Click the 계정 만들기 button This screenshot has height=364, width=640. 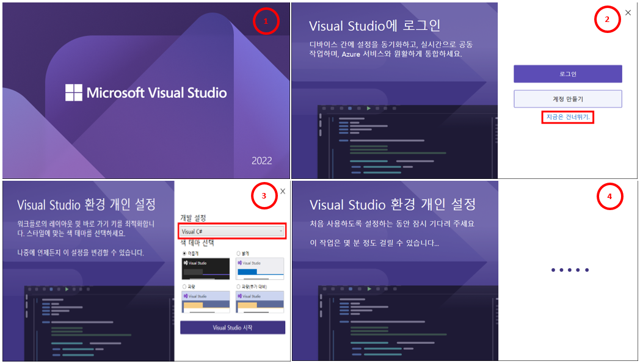click(x=568, y=99)
